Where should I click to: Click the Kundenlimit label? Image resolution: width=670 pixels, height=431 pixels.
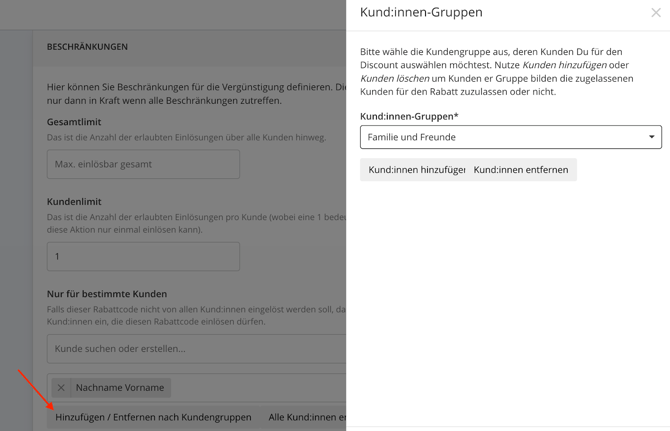pyautogui.click(x=74, y=201)
